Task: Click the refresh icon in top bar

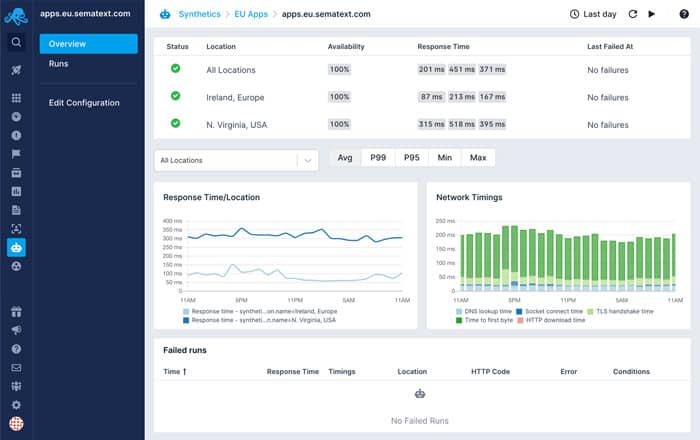Action: pos(633,14)
